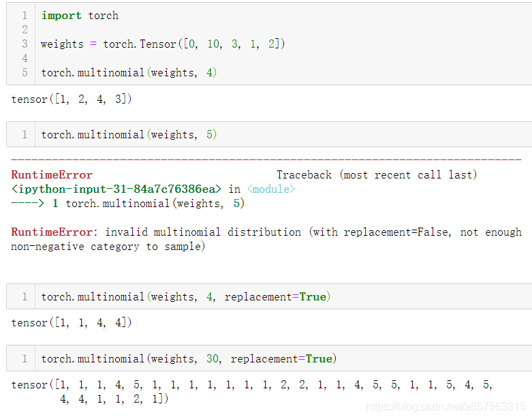Click the red RuntimeError traceback heading
The height and width of the screenshot is (419, 532).
click(x=52, y=174)
